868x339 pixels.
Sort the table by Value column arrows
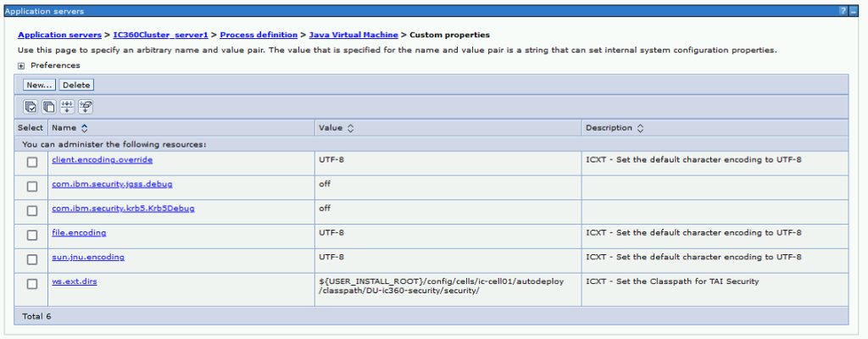tap(350, 128)
